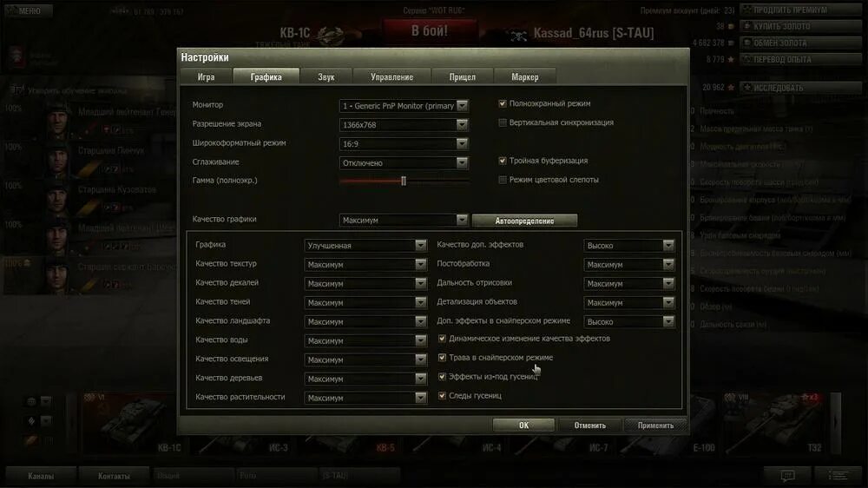Click the Купить золото coin icon
Screen dimensions: 868x488
747,26
